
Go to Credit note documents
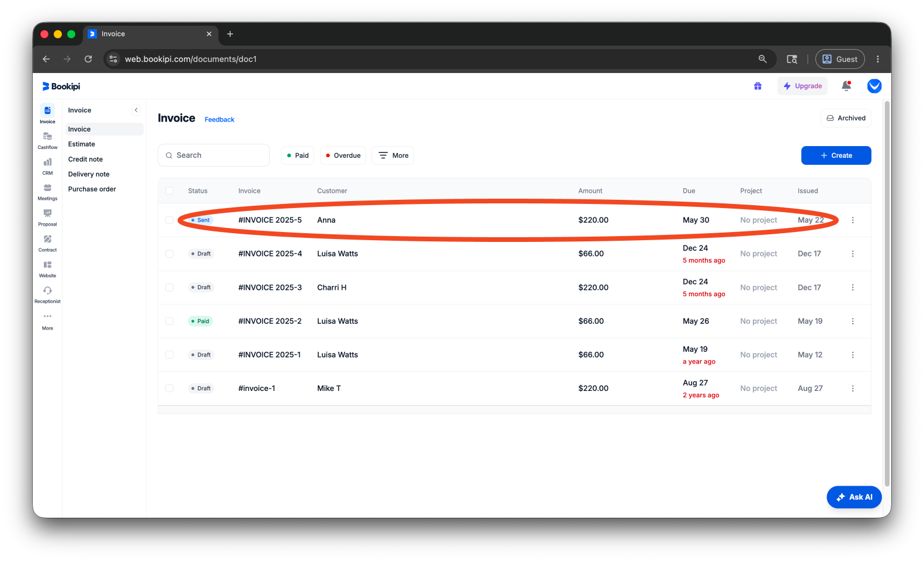pyautogui.click(x=85, y=159)
